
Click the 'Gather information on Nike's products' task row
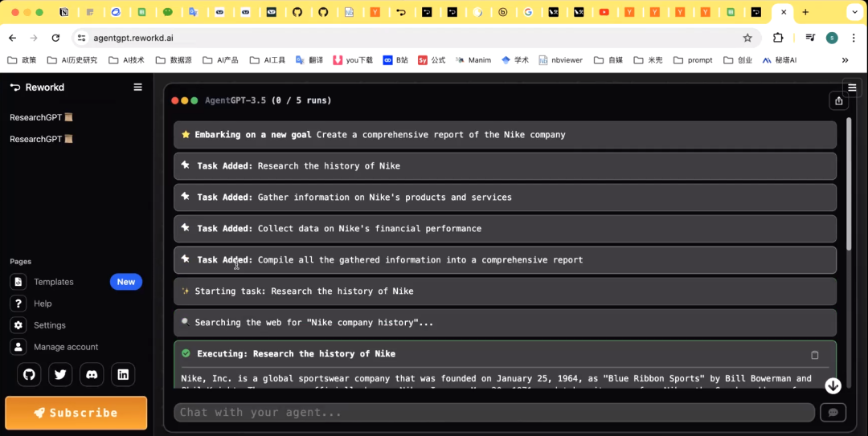click(505, 197)
